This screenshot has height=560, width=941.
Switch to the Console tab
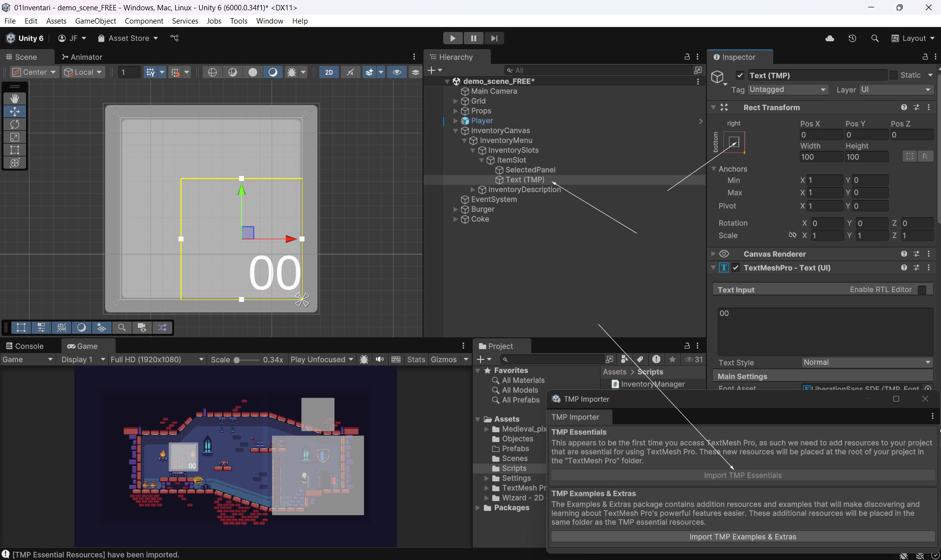(x=25, y=346)
